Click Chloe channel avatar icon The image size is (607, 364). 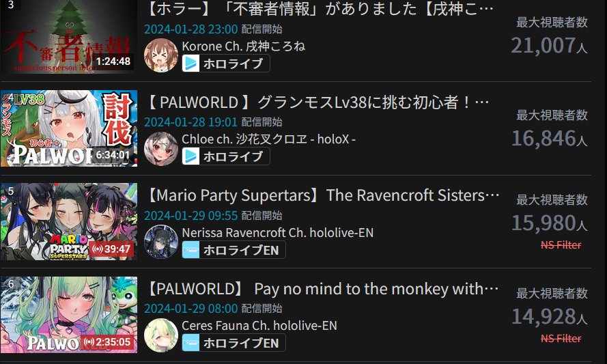point(161,149)
